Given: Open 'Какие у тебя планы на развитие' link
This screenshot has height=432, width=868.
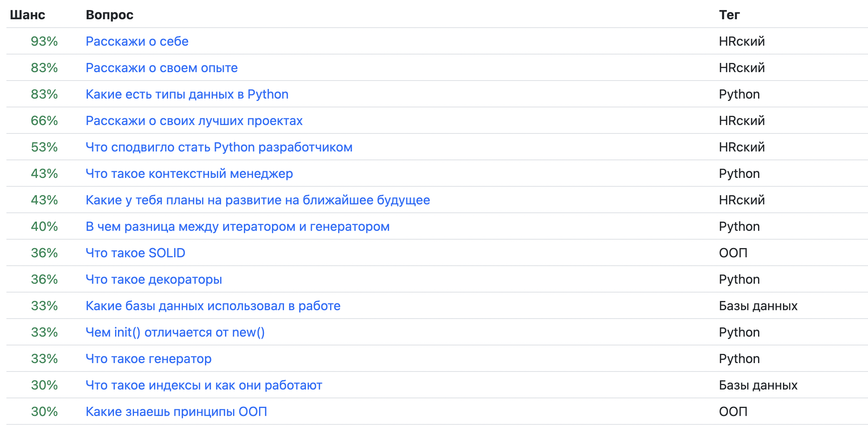Looking at the screenshot, I should tap(258, 200).
